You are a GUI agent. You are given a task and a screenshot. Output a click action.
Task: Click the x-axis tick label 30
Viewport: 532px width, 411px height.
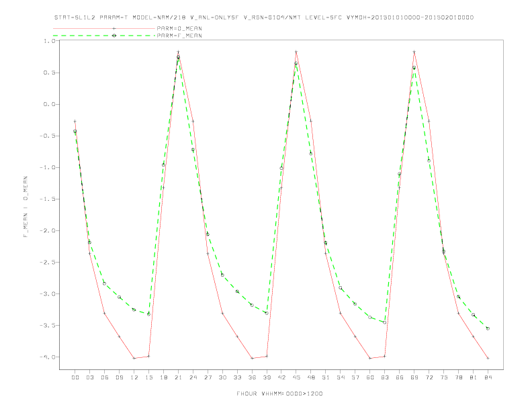pos(222,377)
